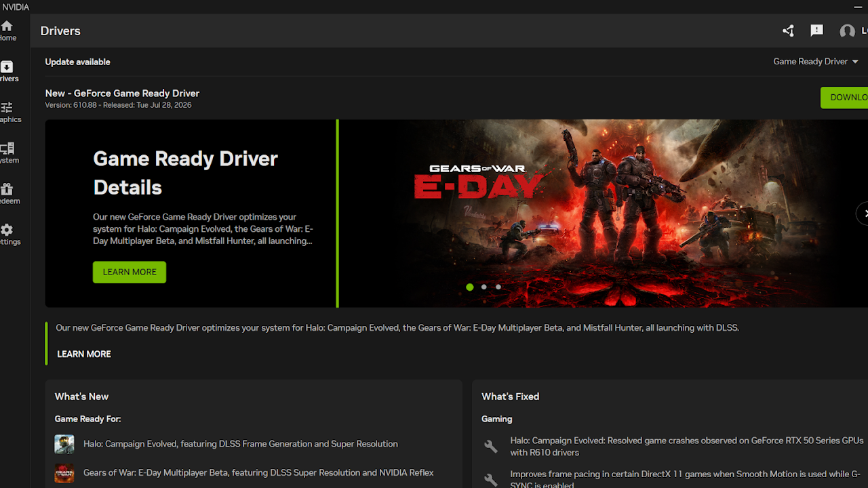868x488 pixels.
Task: Click the Update available text
Action: [x=77, y=62]
